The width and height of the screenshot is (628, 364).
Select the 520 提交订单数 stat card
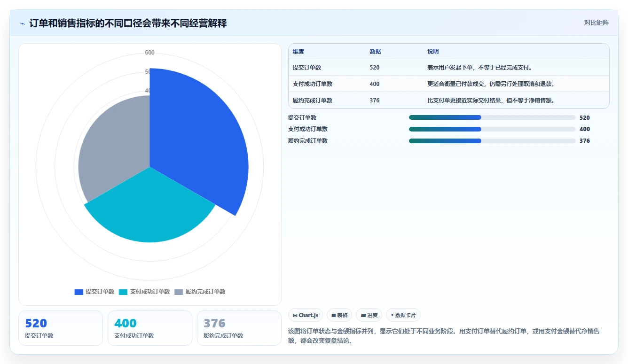pos(61,328)
